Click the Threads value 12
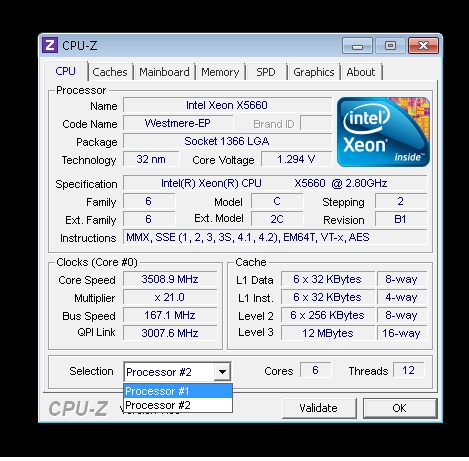 point(409,370)
